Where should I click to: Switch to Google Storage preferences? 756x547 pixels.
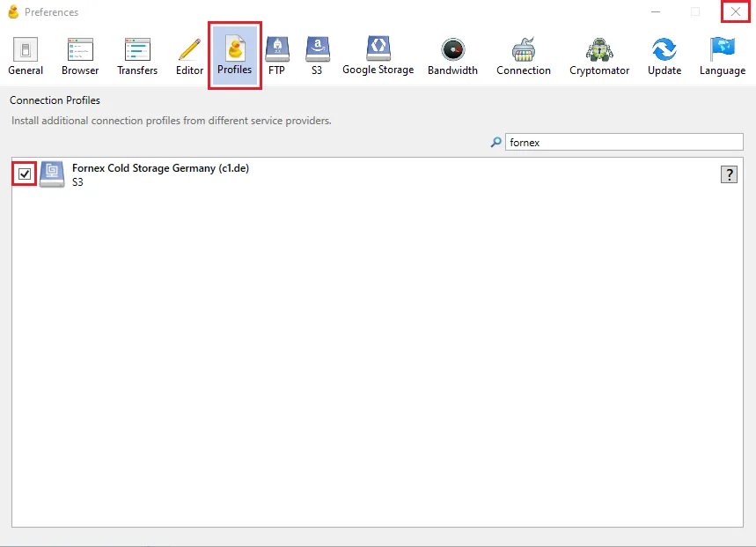pos(378,56)
